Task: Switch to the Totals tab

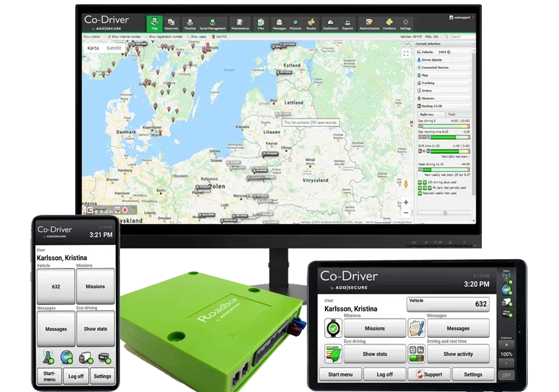Action: tap(453, 114)
